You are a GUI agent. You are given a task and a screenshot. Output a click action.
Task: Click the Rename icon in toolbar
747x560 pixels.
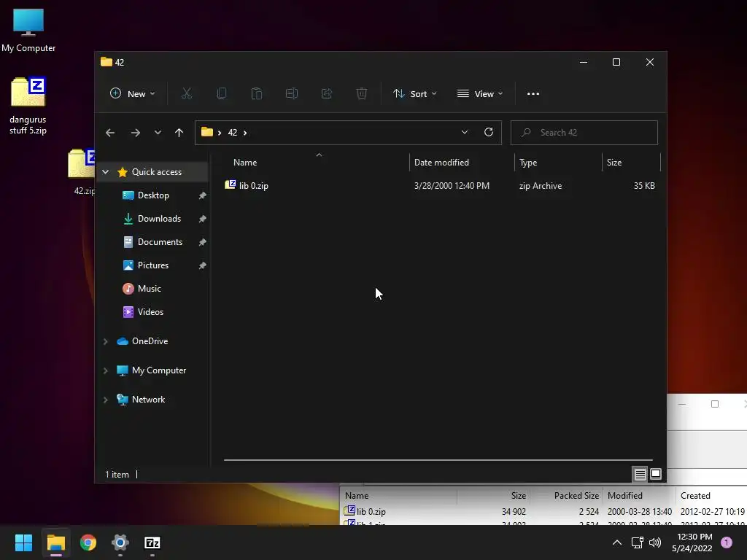[x=292, y=94]
